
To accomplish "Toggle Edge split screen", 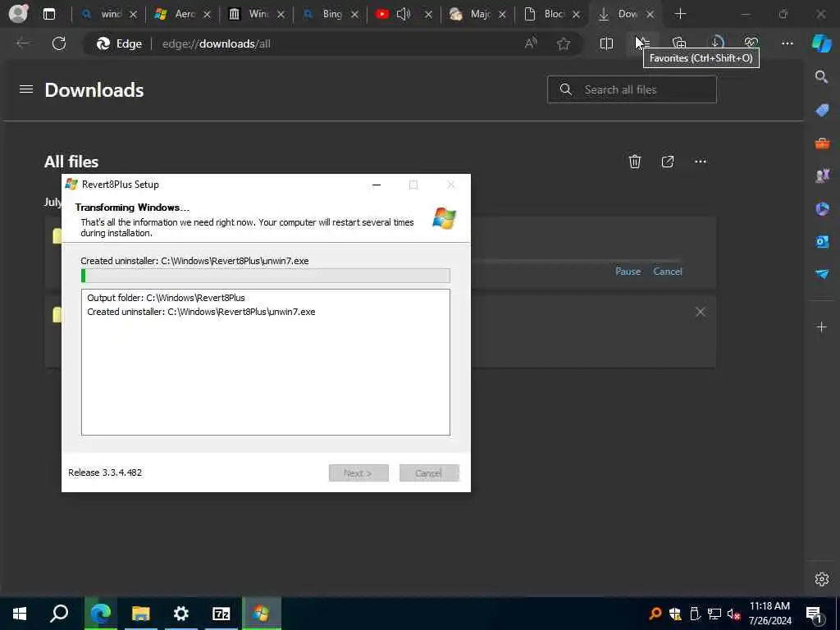I will tap(606, 43).
